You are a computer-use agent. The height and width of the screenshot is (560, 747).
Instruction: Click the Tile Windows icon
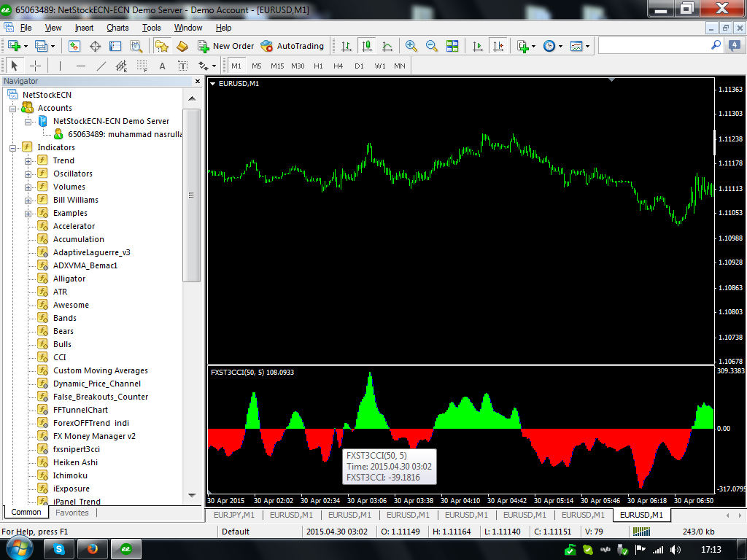pyautogui.click(x=452, y=46)
